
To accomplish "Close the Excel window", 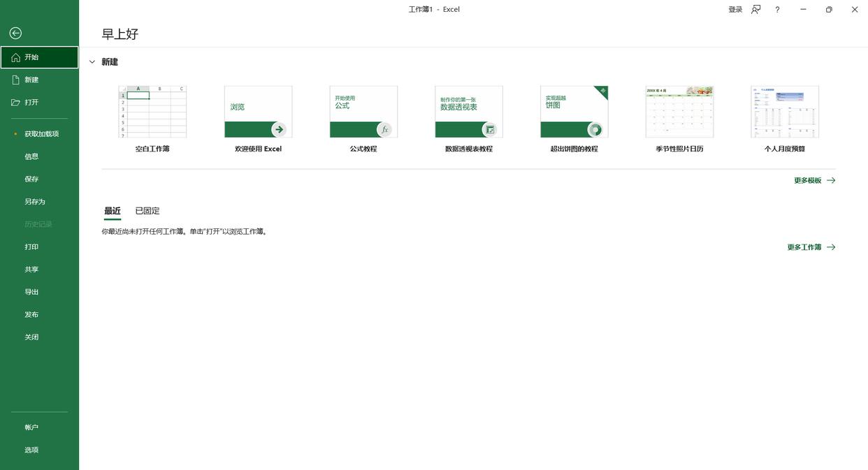I will tap(855, 10).
